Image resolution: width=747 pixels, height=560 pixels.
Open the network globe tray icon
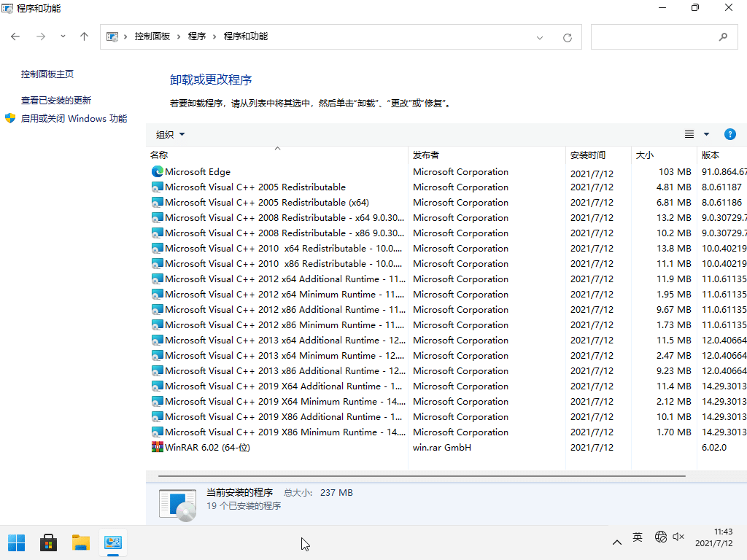pyautogui.click(x=660, y=537)
